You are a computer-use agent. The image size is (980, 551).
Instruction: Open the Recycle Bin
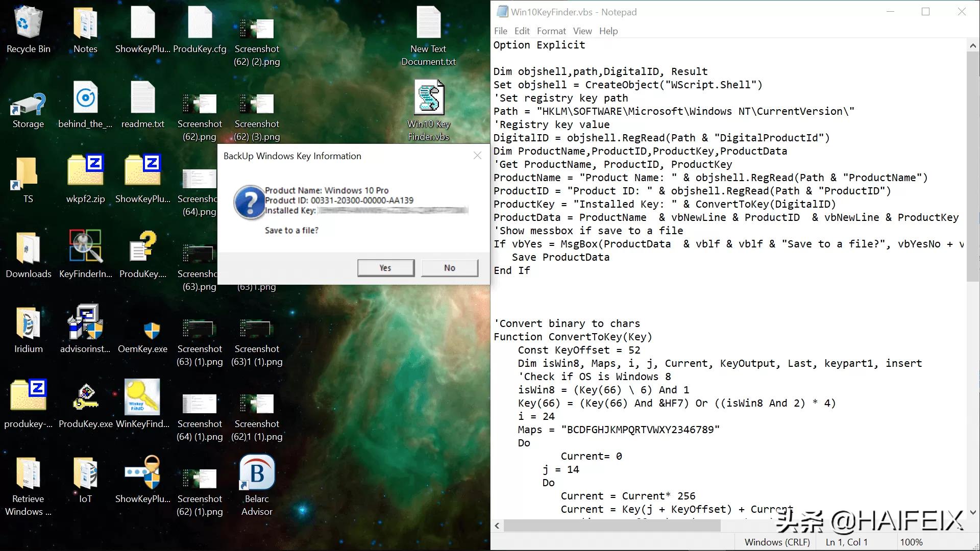click(28, 23)
